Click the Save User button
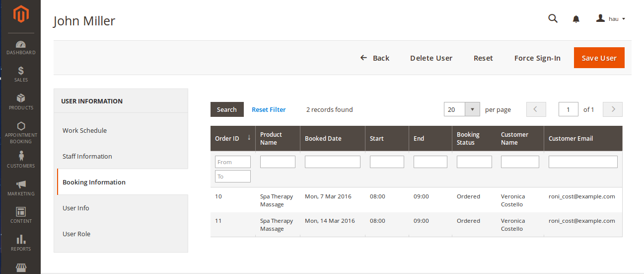This screenshot has width=644, height=274. [x=599, y=58]
